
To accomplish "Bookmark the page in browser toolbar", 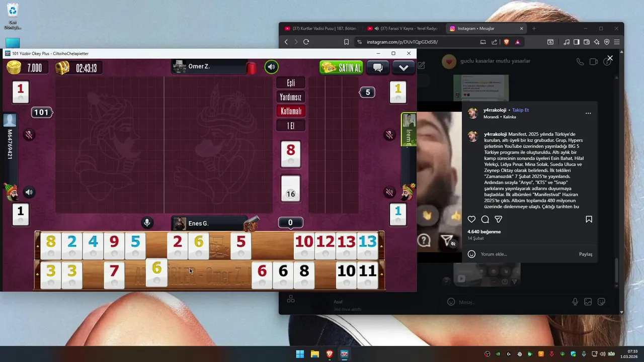I will [x=346, y=42].
